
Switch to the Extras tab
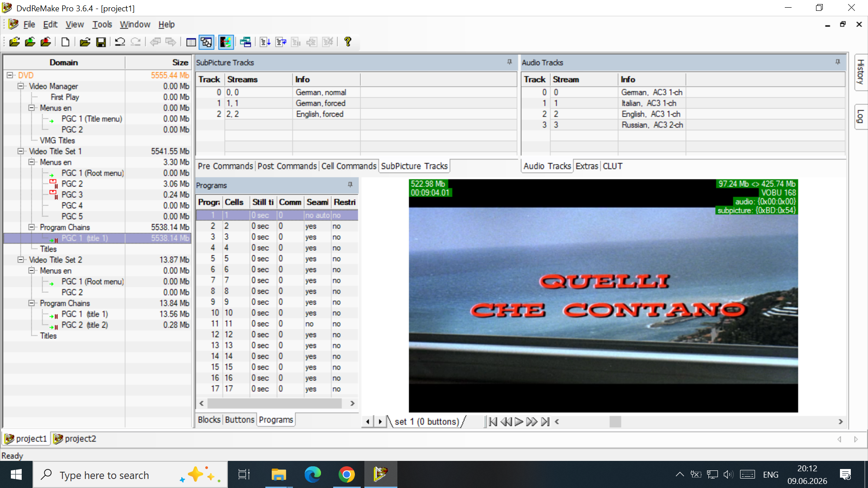click(x=587, y=166)
